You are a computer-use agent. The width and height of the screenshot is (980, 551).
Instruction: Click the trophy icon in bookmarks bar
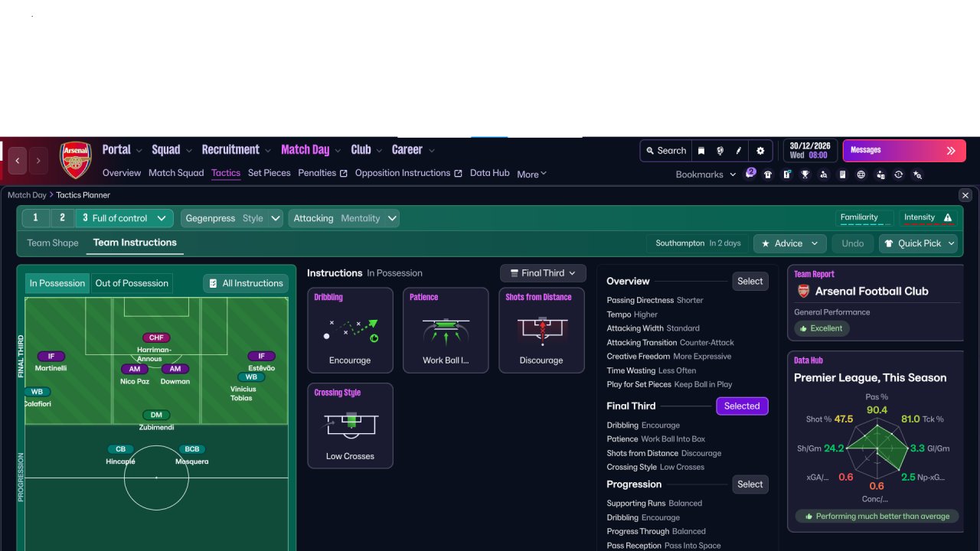805,174
